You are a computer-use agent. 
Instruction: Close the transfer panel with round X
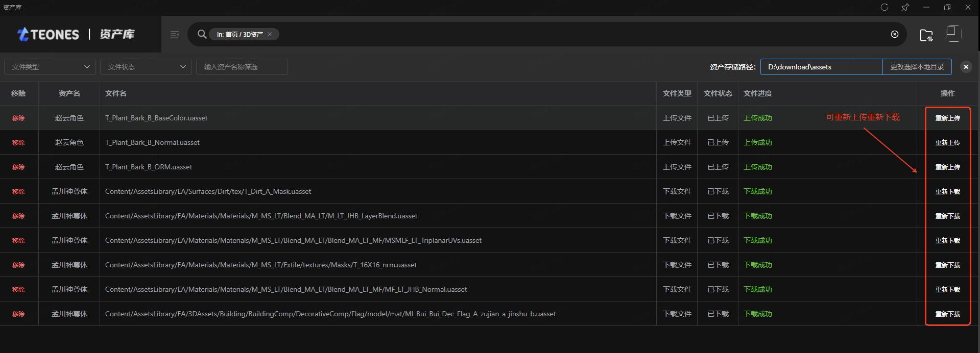coord(966,67)
